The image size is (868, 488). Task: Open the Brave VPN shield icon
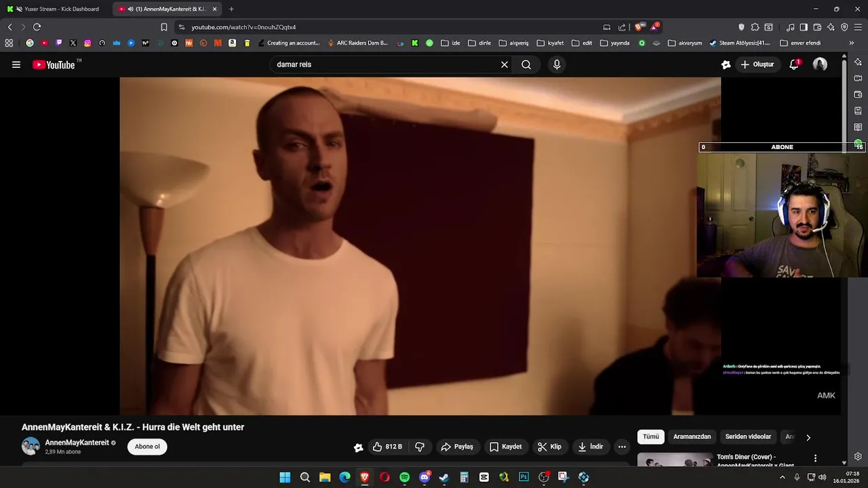(x=844, y=27)
